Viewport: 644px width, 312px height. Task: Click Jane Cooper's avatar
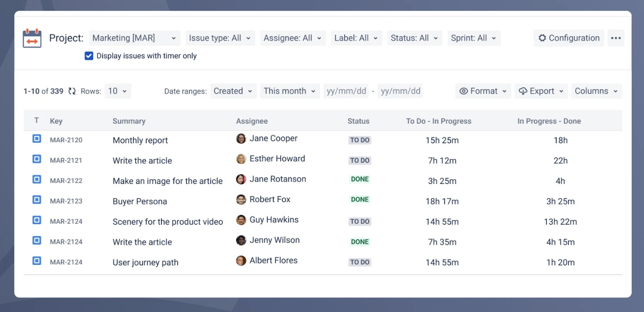[241, 139]
